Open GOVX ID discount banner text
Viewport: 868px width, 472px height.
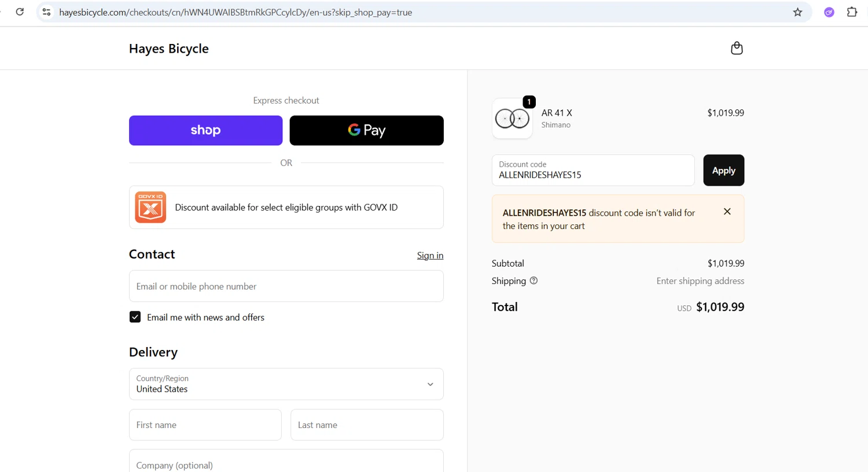click(x=286, y=207)
